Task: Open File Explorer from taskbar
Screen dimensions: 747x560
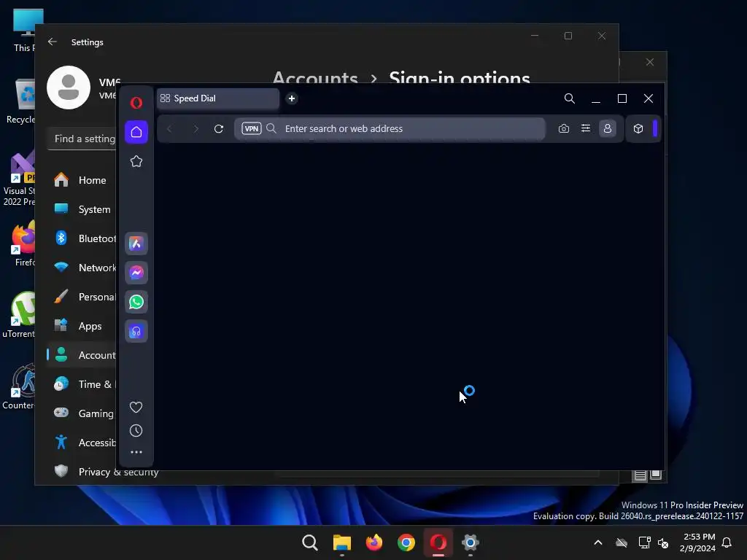Action: pyautogui.click(x=342, y=542)
